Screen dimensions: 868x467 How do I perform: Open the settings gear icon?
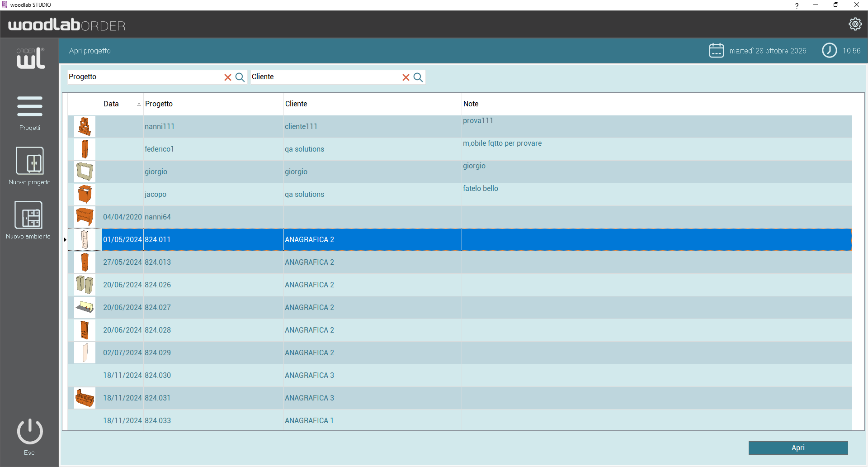[855, 24]
